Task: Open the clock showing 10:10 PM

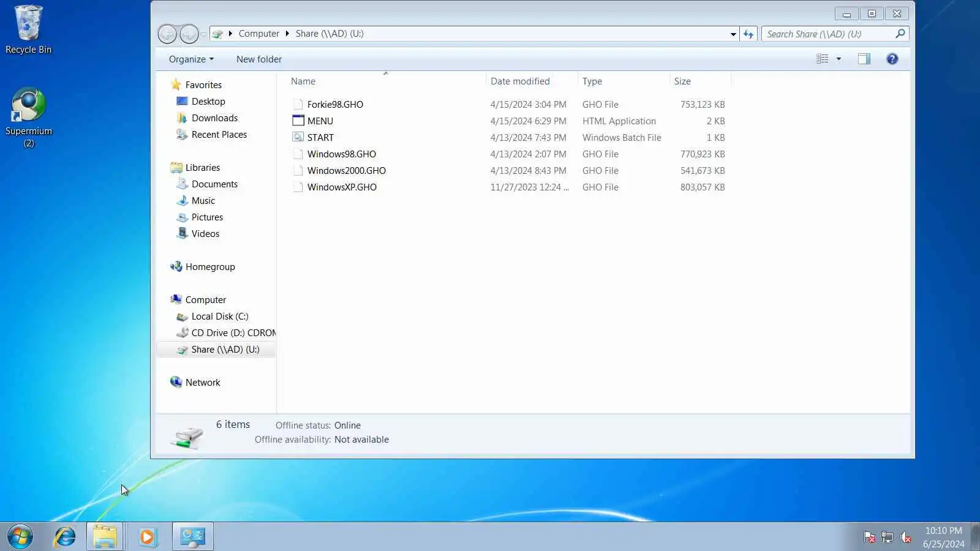Action: point(943,537)
